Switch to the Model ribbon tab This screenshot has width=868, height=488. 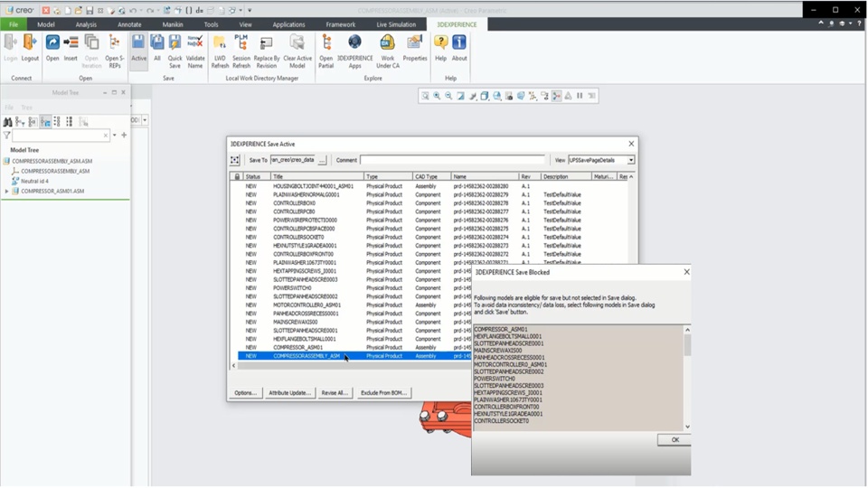(46, 24)
